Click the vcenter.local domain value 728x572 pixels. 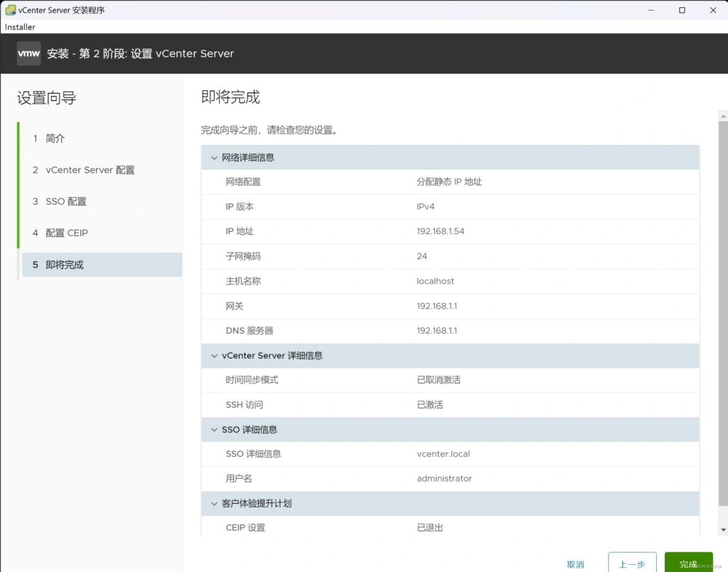pyautogui.click(x=443, y=454)
